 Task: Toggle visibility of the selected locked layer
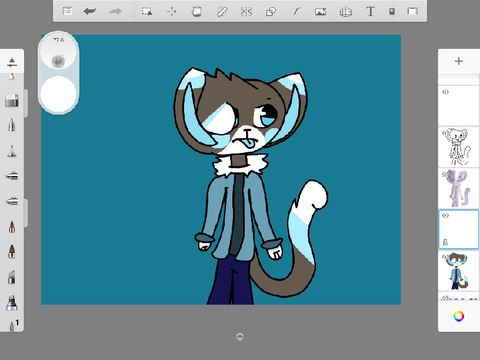[x=445, y=216]
